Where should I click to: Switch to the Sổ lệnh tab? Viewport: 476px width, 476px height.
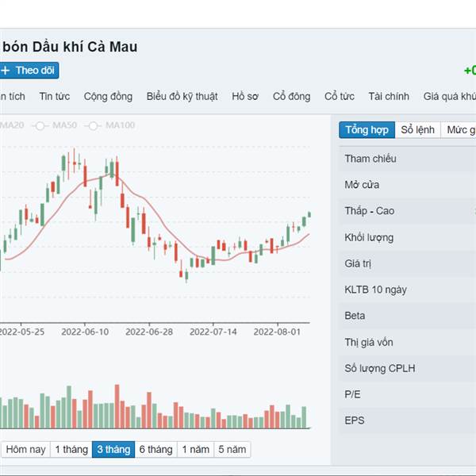point(417,130)
